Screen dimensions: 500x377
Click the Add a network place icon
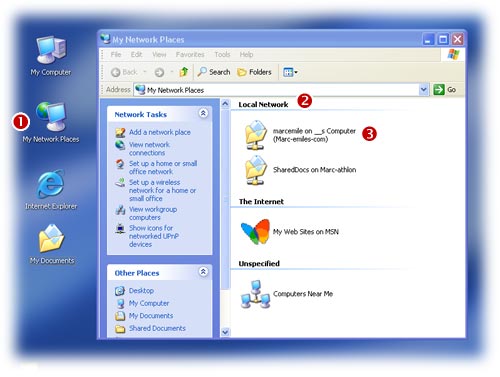(120, 133)
